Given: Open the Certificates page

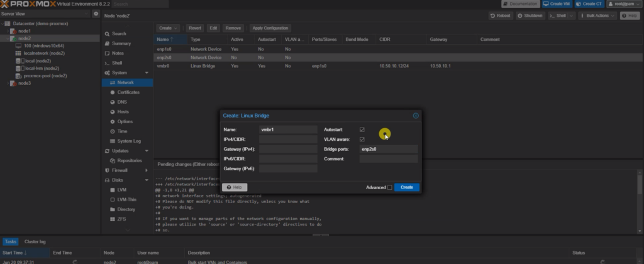Looking at the screenshot, I should click(128, 92).
